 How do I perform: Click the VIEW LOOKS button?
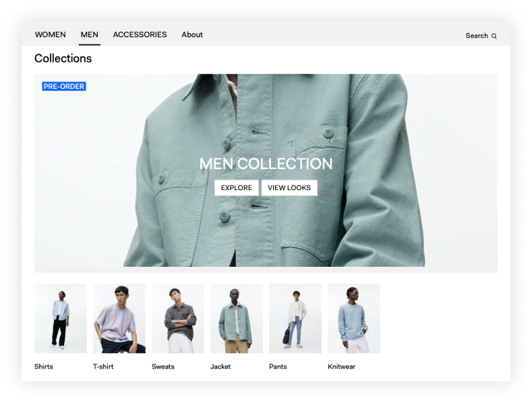(x=289, y=187)
